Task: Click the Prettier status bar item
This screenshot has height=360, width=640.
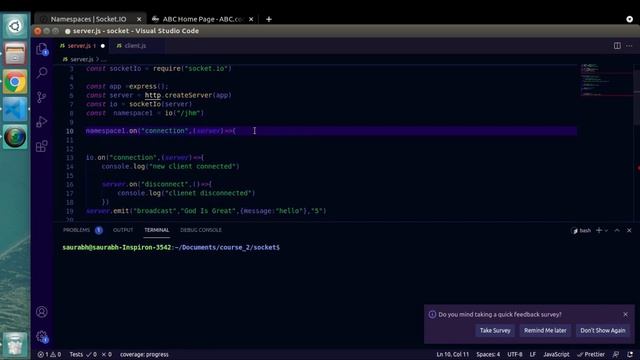Action: [x=591, y=354]
